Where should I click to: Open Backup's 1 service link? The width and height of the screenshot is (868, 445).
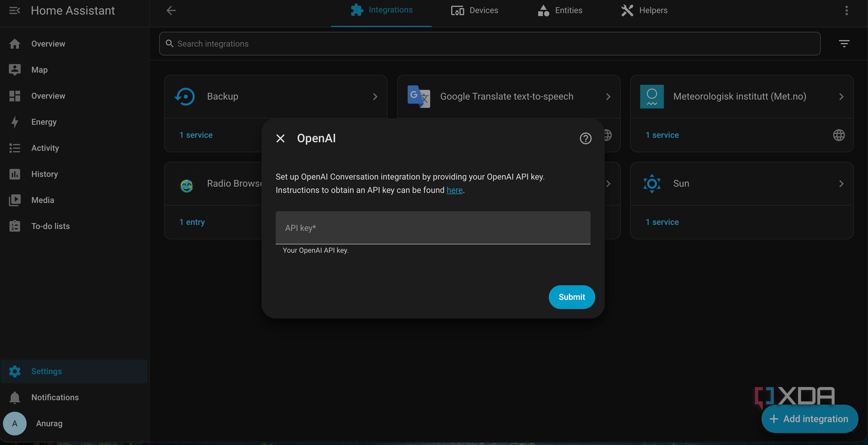pyautogui.click(x=196, y=135)
